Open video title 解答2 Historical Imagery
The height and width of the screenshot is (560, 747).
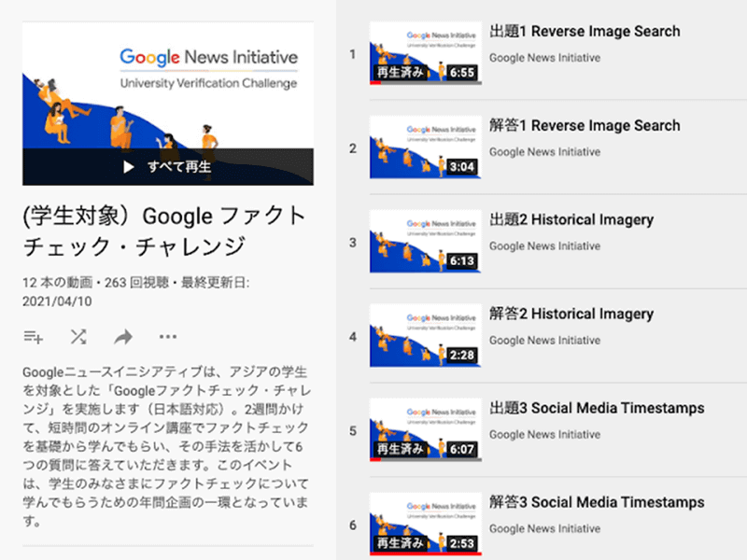pos(571,315)
